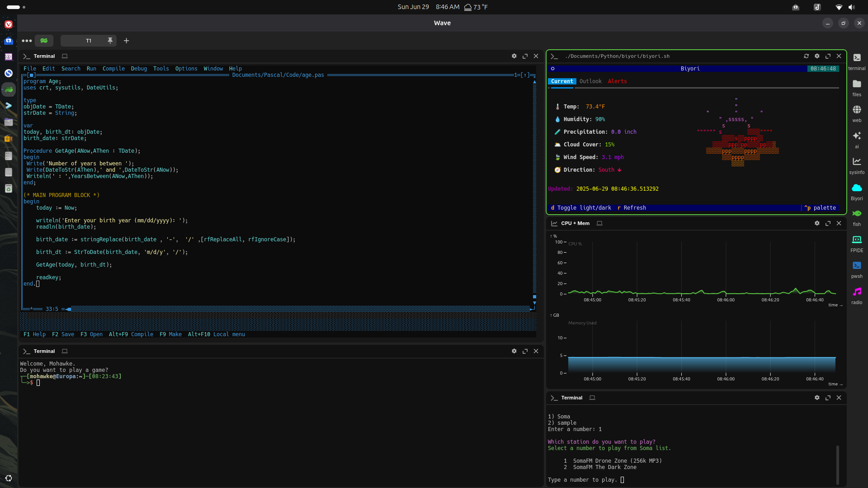Switch to the Alerts tab
This screenshot has height=488, width=868.
pyautogui.click(x=617, y=81)
